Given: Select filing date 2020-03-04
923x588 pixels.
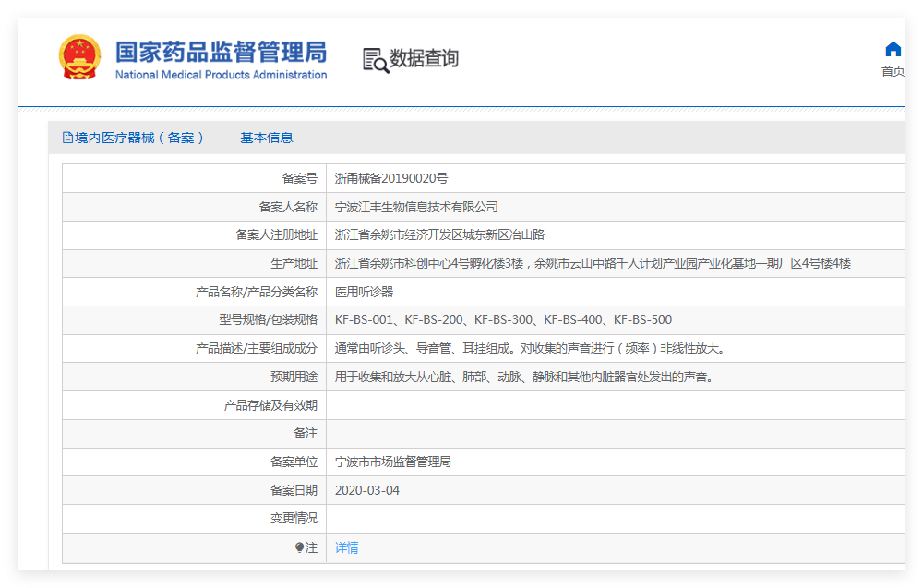Looking at the screenshot, I should coord(366,490).
